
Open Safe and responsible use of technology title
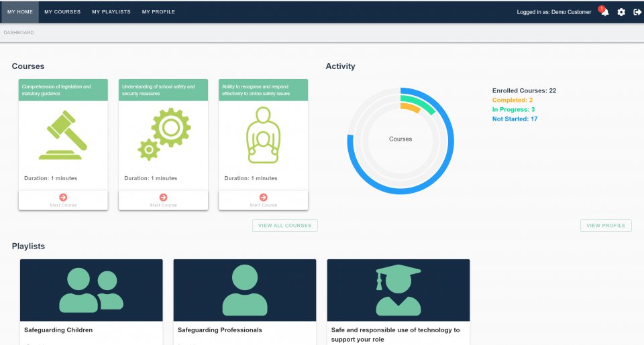pyautogui.click(x=396, y=334)
